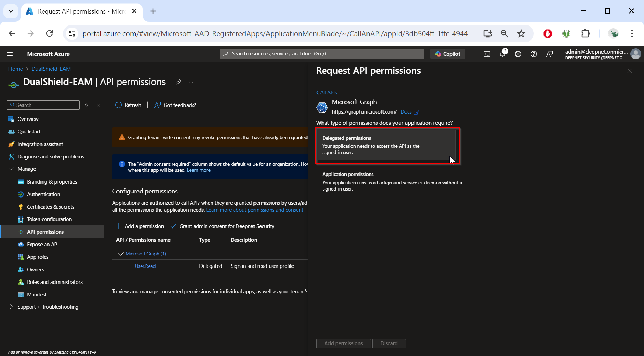The width and height of the screenshot is (644, 356).
Task: Collapse the Manage section
Action: [11, 169]
